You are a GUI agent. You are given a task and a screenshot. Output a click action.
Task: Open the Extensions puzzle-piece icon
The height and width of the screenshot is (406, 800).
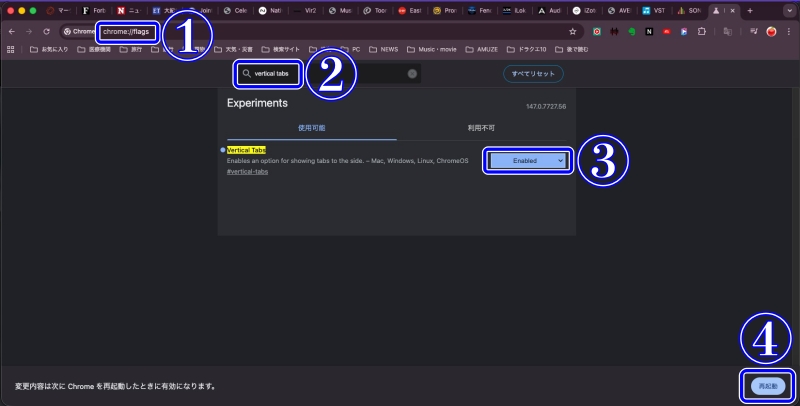[x=701, y=31]
